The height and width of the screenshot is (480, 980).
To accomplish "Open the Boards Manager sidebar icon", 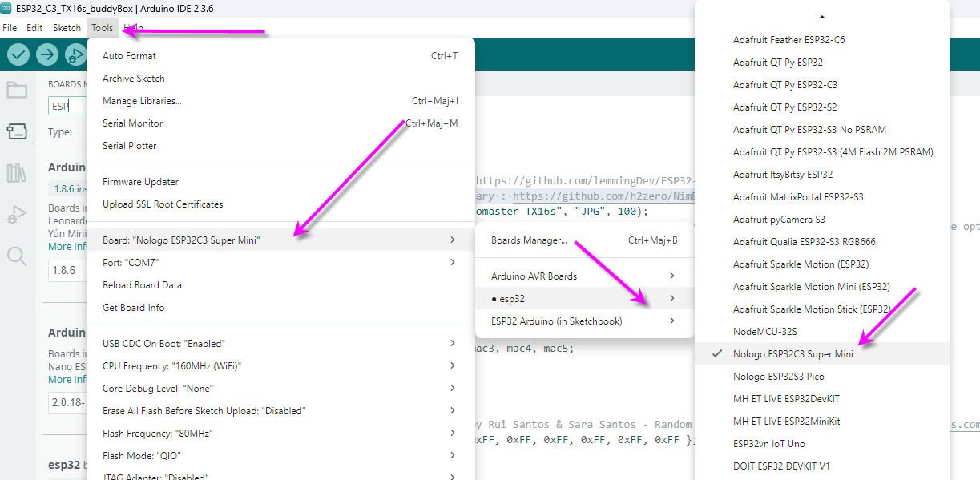I will coord(17,131).
